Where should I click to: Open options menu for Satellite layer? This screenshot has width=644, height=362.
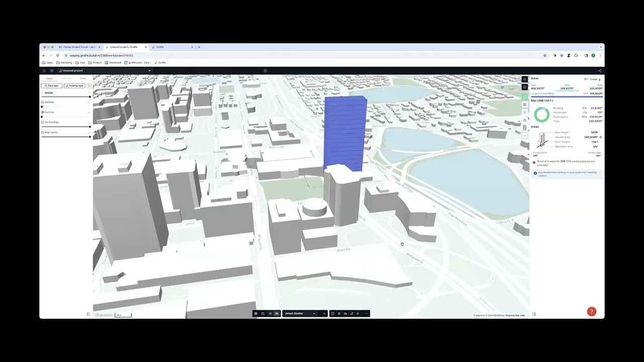[89, 103]
